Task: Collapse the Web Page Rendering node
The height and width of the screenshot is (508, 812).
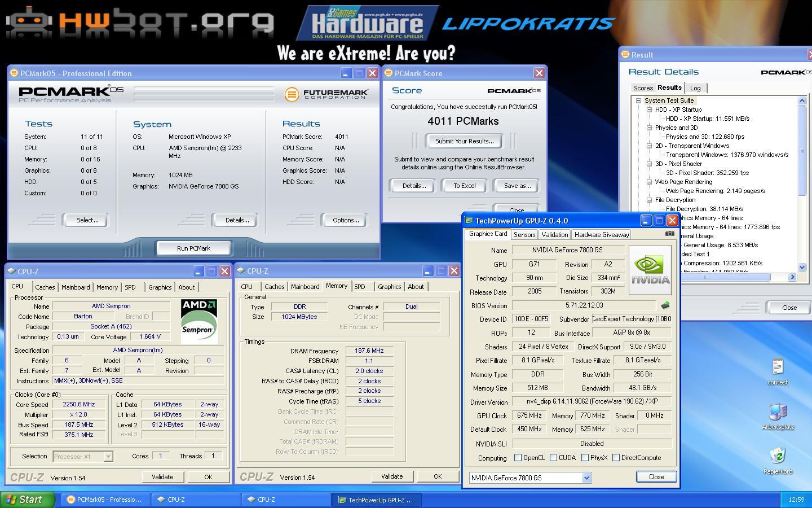Action: click(x=649, y=182)
